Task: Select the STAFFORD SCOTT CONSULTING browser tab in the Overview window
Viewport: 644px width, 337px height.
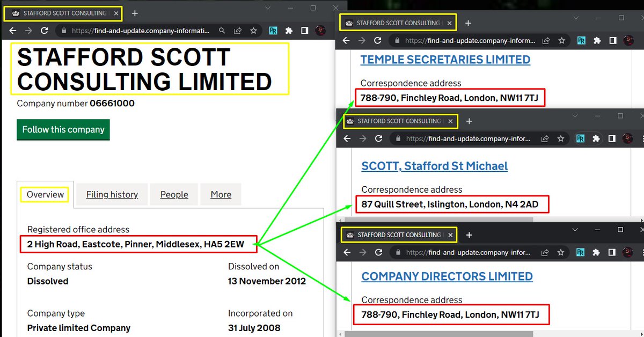Action: point(63,13)
